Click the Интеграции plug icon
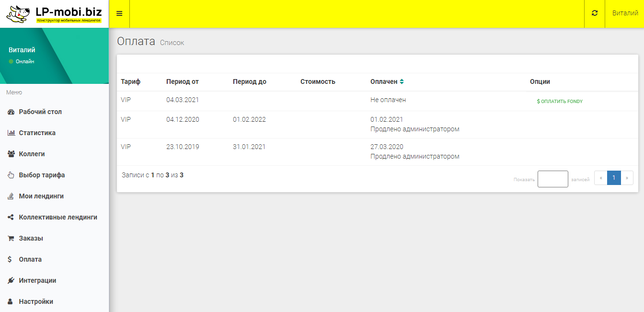This screenshot has width=644, height=312. point(11,281)
